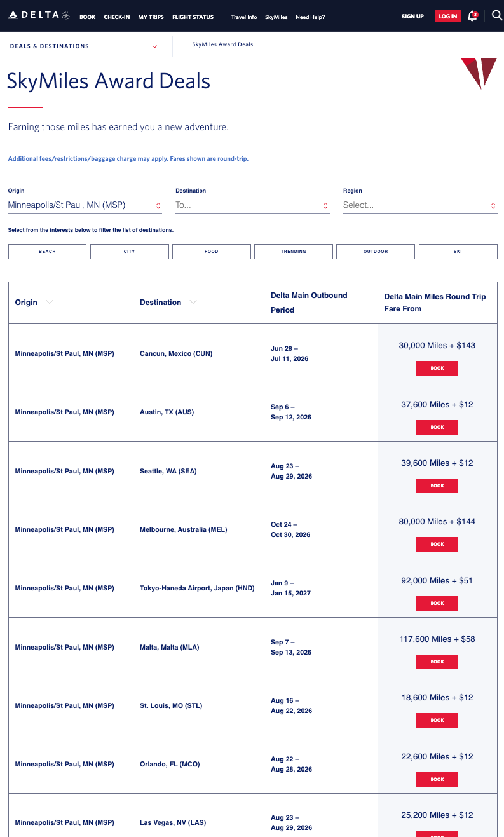Select the Tokyo-Haneda Airport, Japan (HND) cell
The width and height of the screenshot is (504, 837).
point(197,588)
